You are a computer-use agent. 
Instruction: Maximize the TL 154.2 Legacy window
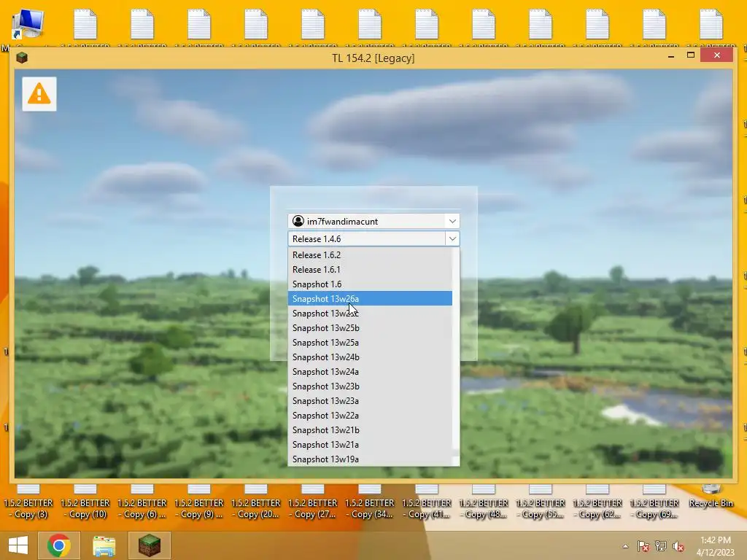click(691, 55)
